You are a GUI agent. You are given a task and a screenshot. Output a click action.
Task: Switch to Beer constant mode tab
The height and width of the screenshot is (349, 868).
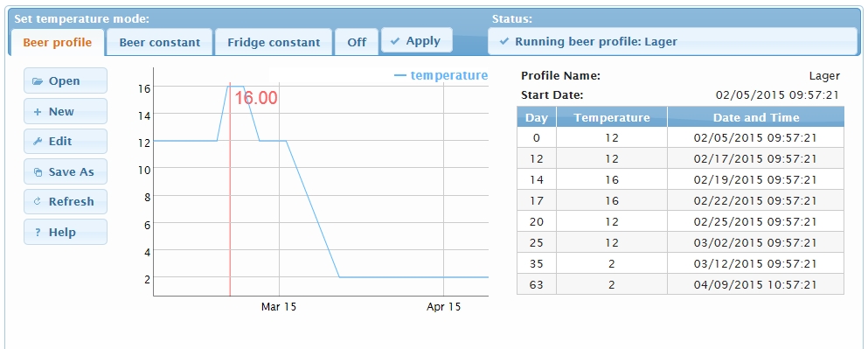159,42
